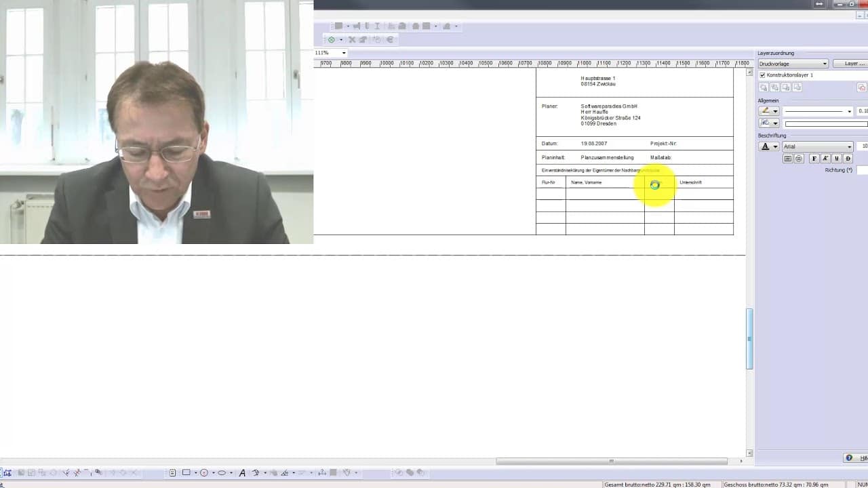The height and width of the screenshot is (488, 868).
Task: Click the scroll right arrow of drawing area
Action: (741, 462)
